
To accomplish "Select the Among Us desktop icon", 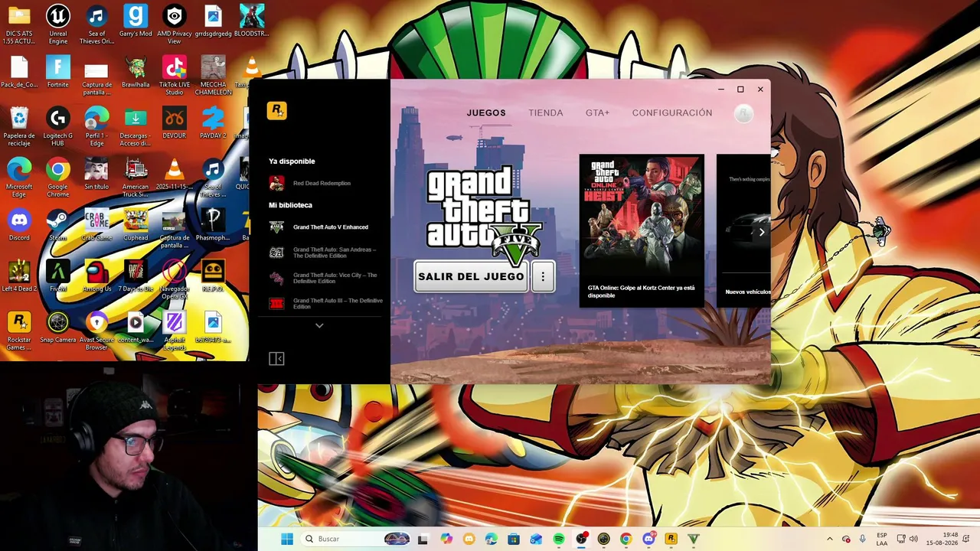I will (97, 276).
